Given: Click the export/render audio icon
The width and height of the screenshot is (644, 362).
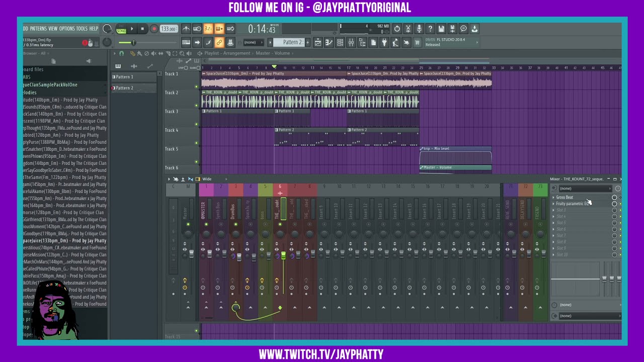Looking at the screenshot, I should tap(452, 29).
